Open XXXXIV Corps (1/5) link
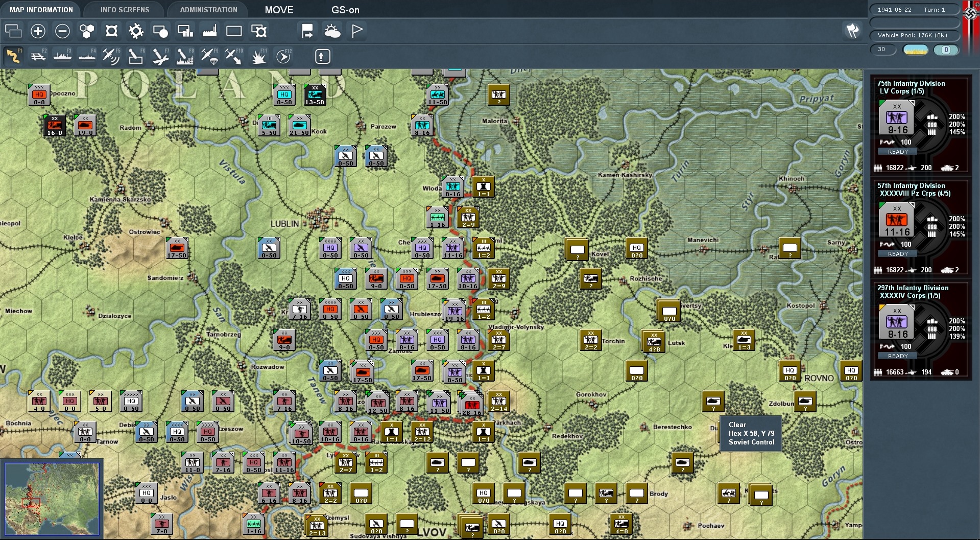The height and width of the screenshot is (540, 980). click(910, 296)
